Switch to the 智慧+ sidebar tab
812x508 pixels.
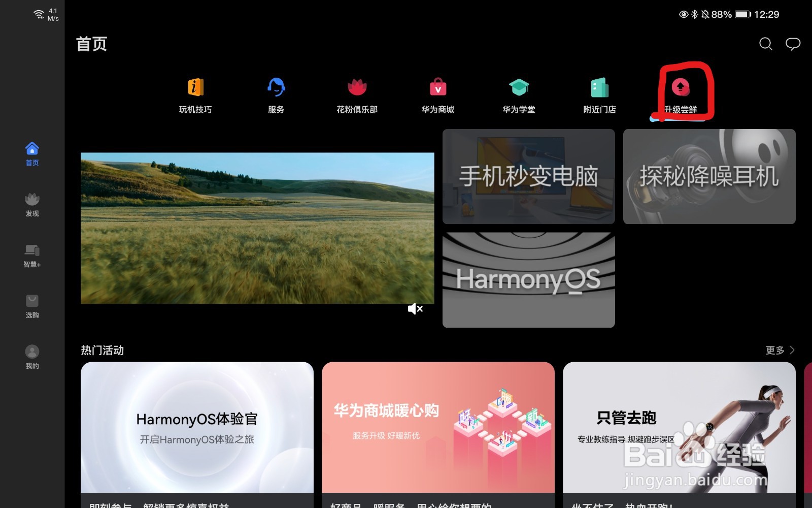click(x=31, y=254)
